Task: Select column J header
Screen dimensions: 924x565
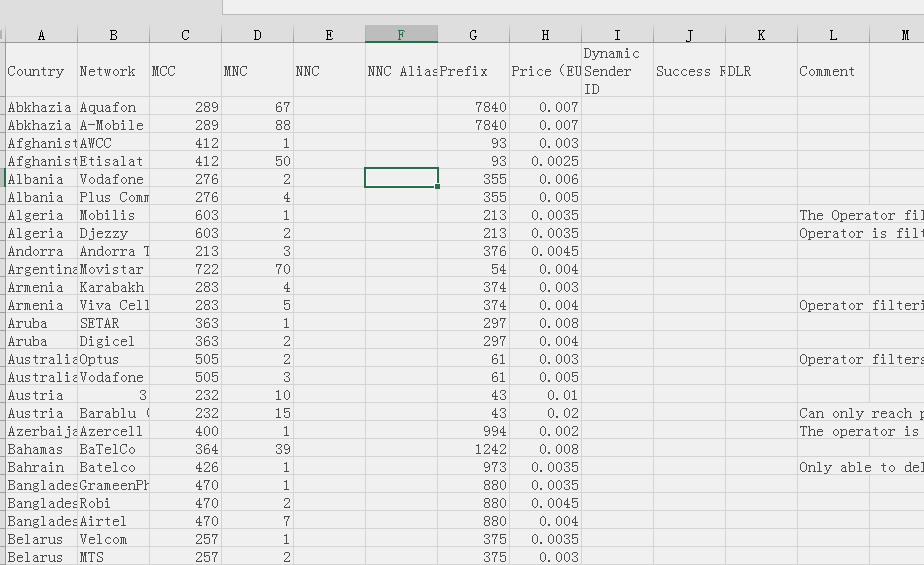Action: [689, 35]
